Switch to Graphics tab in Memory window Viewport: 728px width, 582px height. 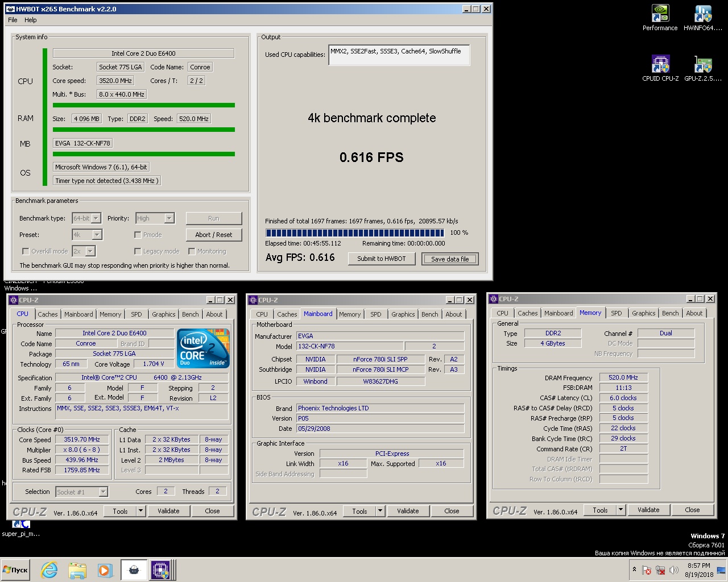[x=643, y=313]
